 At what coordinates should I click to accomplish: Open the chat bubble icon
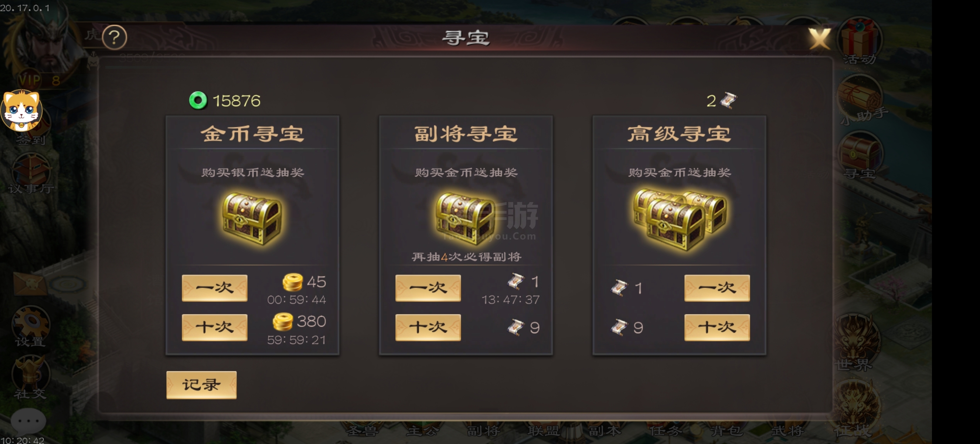coord(28,421)
